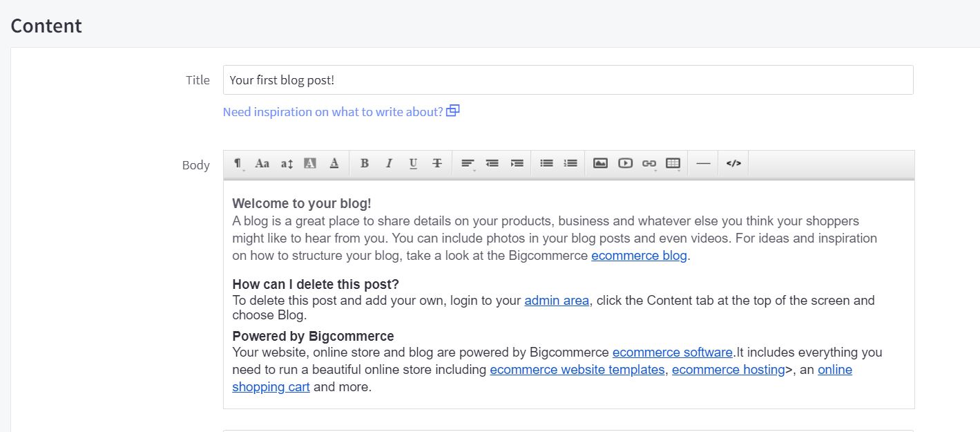The height and width of the screenshot is (432, 980).
Task: Open the insert table menu
Action: (x=673, y=164)
